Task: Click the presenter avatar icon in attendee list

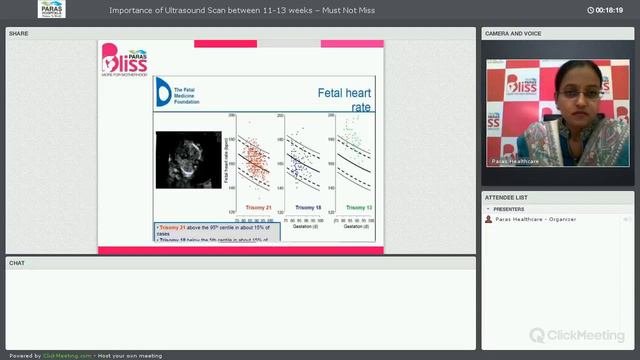Action: tap(488, 219)
